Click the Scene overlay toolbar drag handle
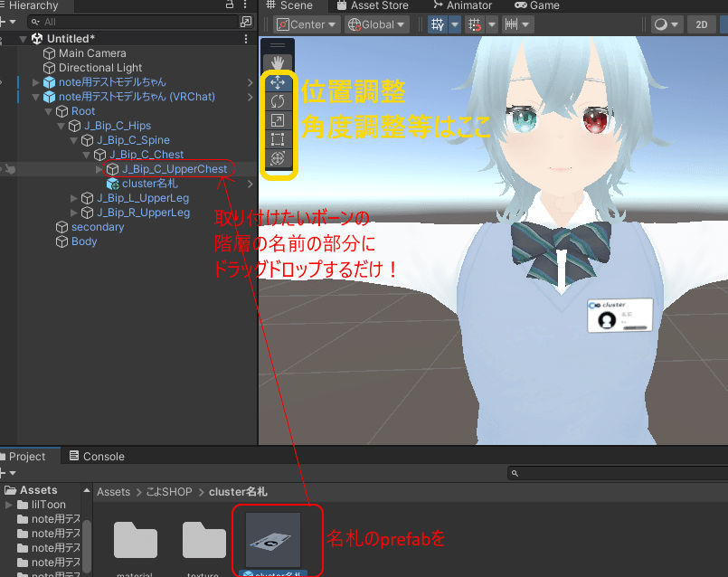Screen dimensions: 728x577 pyautogui.click(x=278, y=45)
